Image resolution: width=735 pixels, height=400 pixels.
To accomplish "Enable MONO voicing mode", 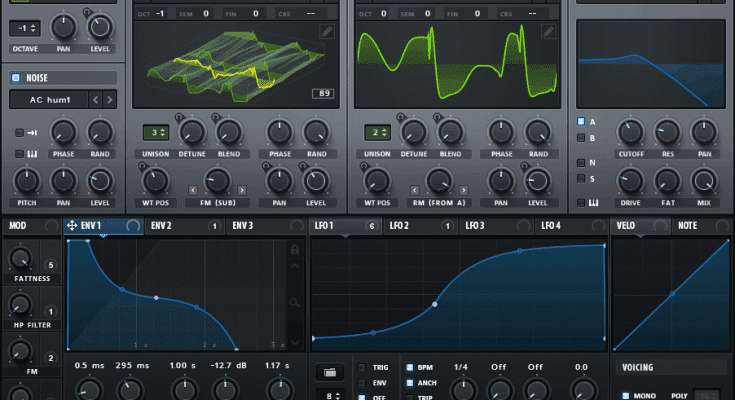I will [x=624, y=395].
